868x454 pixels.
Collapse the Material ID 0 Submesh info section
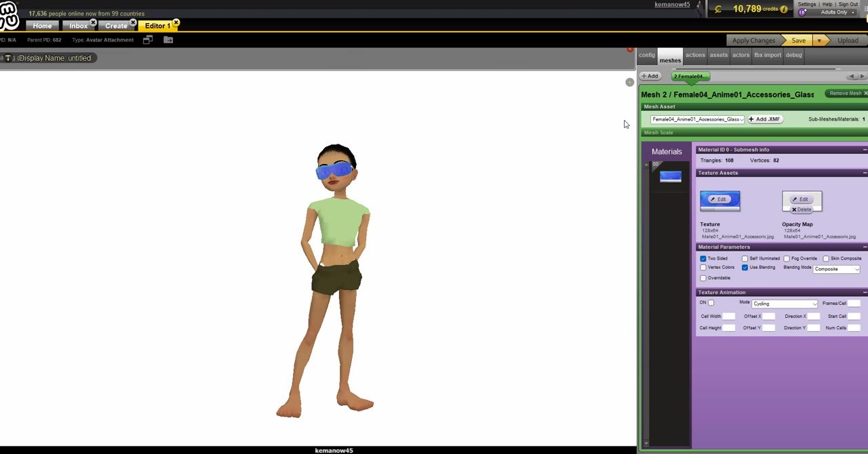pyautogui.click(x=865, y=150)
